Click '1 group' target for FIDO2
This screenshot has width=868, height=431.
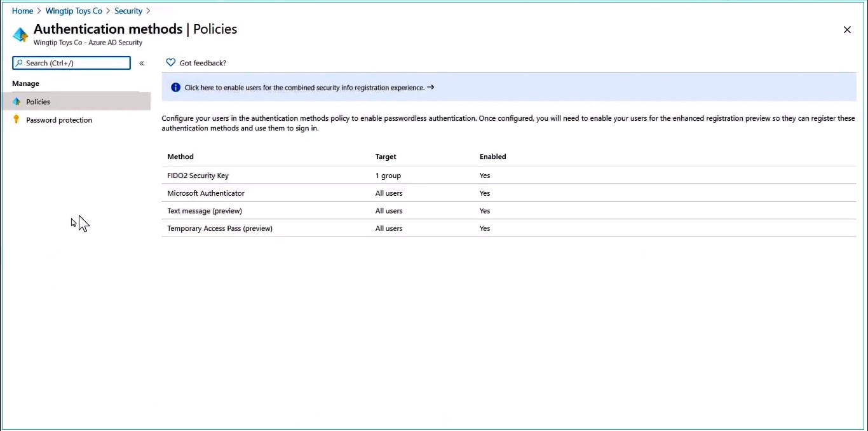388,175
